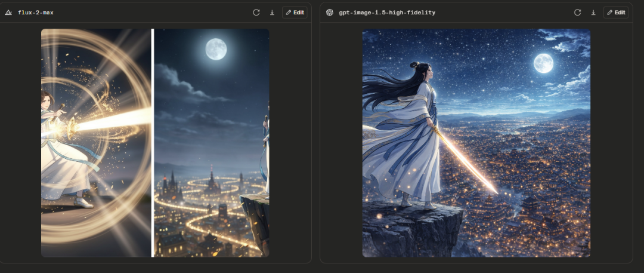The width and height of the screenshot is (644, 273).
Task: Click the Flux triangle logo icon
Action: (8, 13)
